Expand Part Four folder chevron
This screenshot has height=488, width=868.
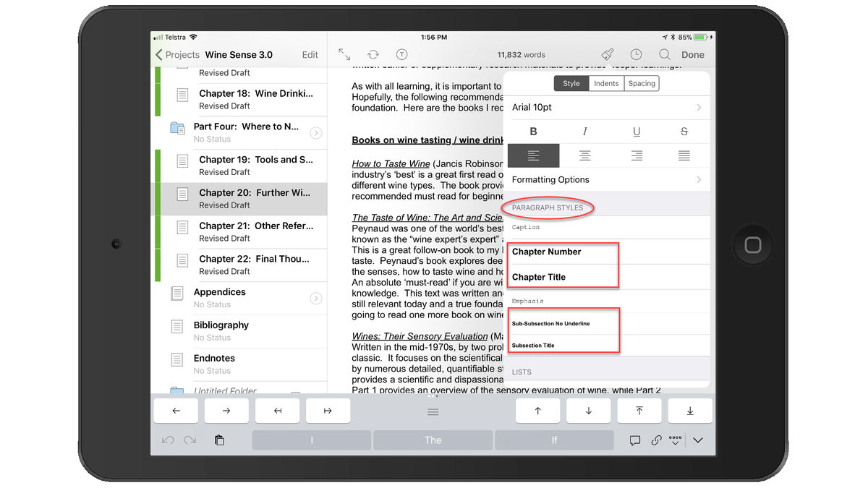tap(315, 133)
